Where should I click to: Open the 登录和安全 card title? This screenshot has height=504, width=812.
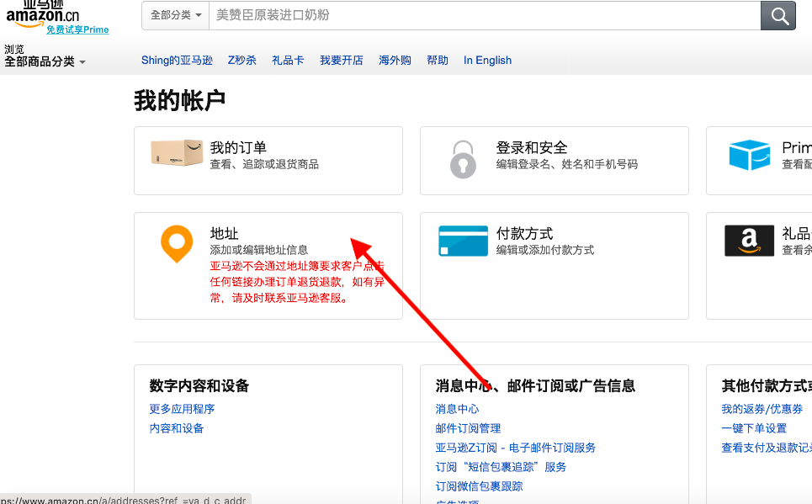[532, 147]
